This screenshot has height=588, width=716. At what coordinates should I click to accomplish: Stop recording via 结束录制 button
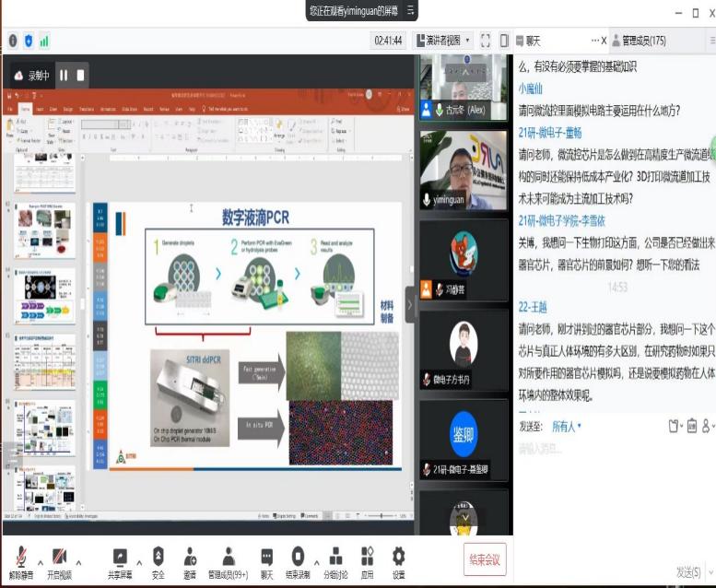[x=298, y=557]
